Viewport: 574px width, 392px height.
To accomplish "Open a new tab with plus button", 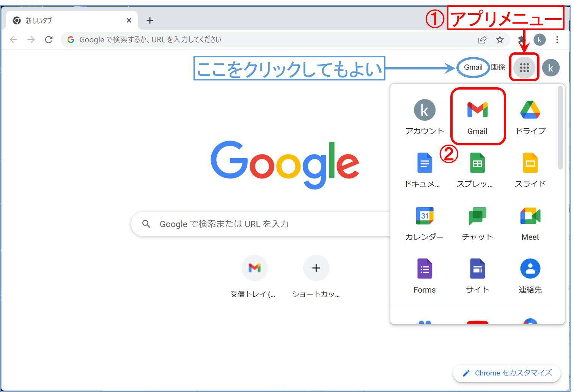I will [150, 20].
